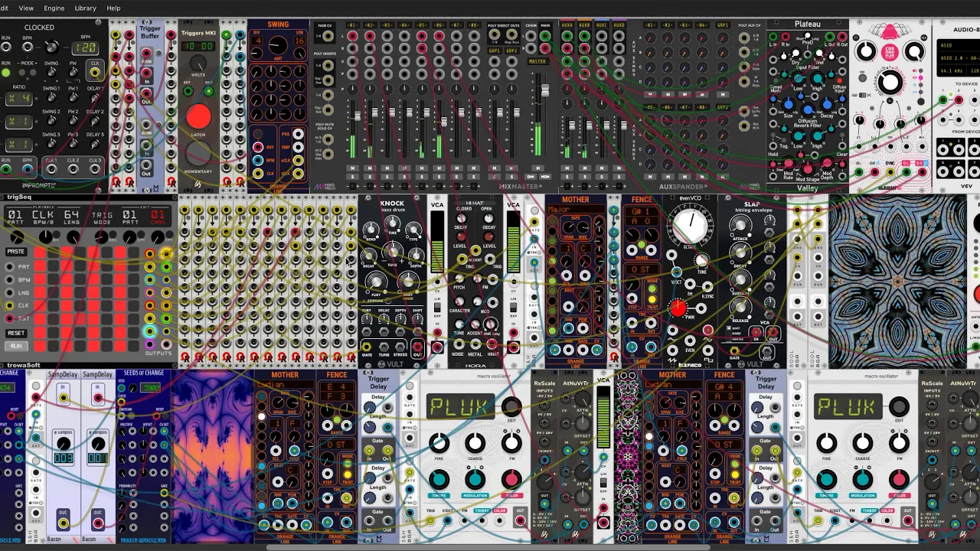Click the MindMeld logo on MixMaster
980x551 pixels.
click(324, 186)
